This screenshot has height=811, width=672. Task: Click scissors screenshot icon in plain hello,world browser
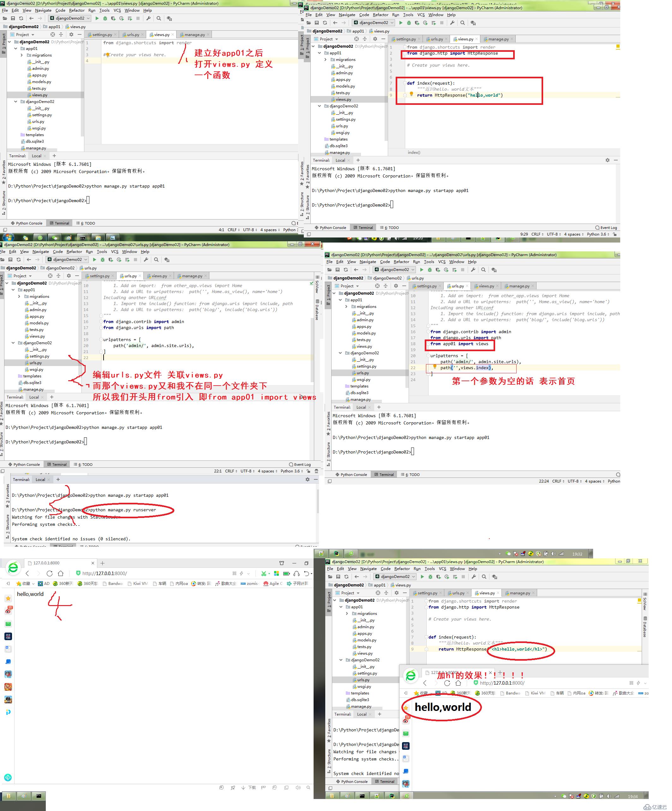point(263,574)
